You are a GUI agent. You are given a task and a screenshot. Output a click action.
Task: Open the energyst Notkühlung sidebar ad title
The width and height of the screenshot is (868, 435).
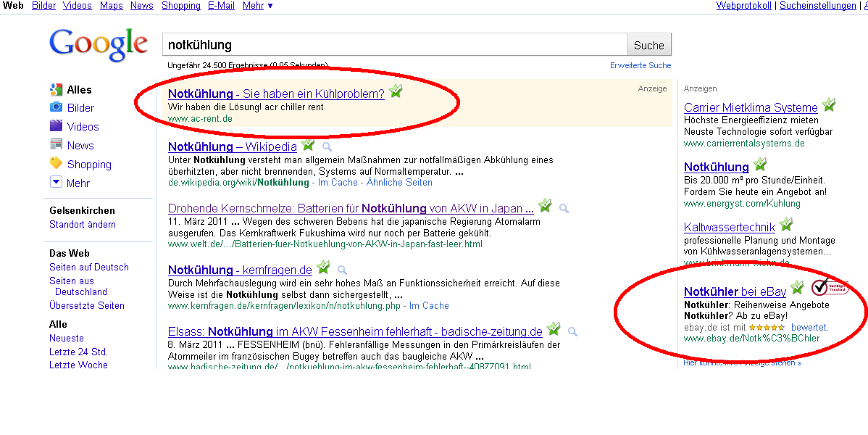click(717, 167)
